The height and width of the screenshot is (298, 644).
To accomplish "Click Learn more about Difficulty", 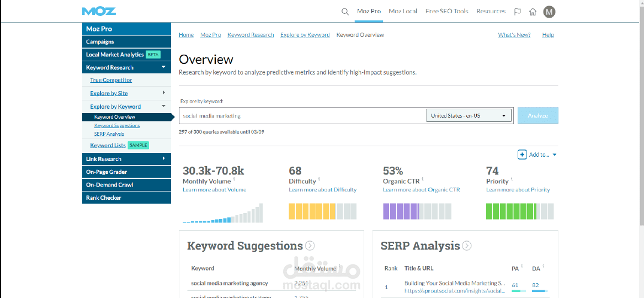I will 323,190.
